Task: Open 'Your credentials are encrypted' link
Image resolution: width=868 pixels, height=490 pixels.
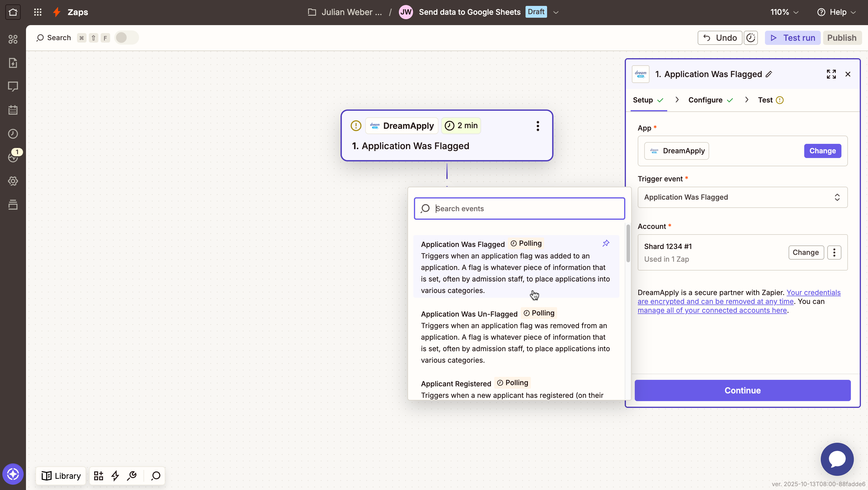Action: click(x=739, y=297)
